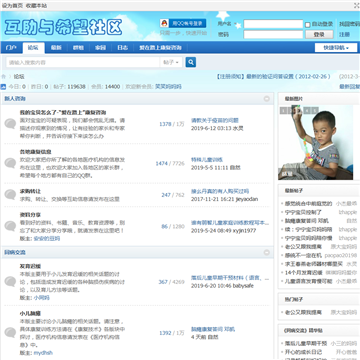The width and height of the screenshot is (360, 360).
Task: Click speech bubble icon beside 求购转让 forum
Action: [x=10, y=195]
